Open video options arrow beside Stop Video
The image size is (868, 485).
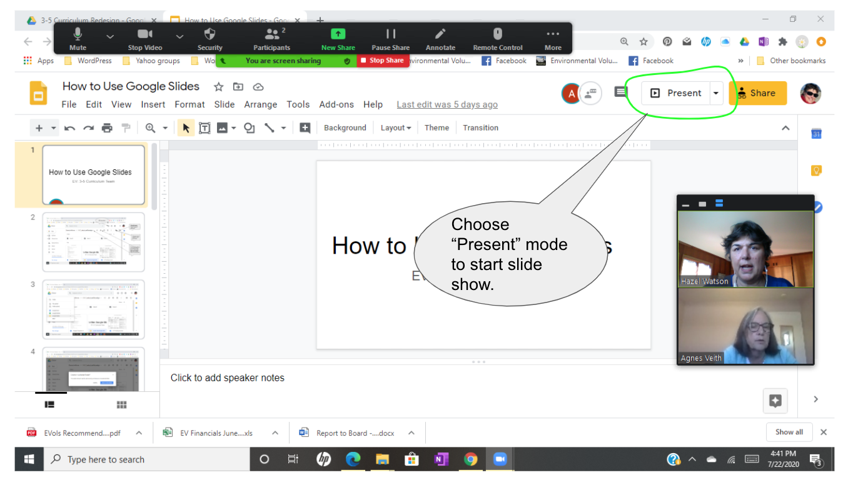pos(179,37)
